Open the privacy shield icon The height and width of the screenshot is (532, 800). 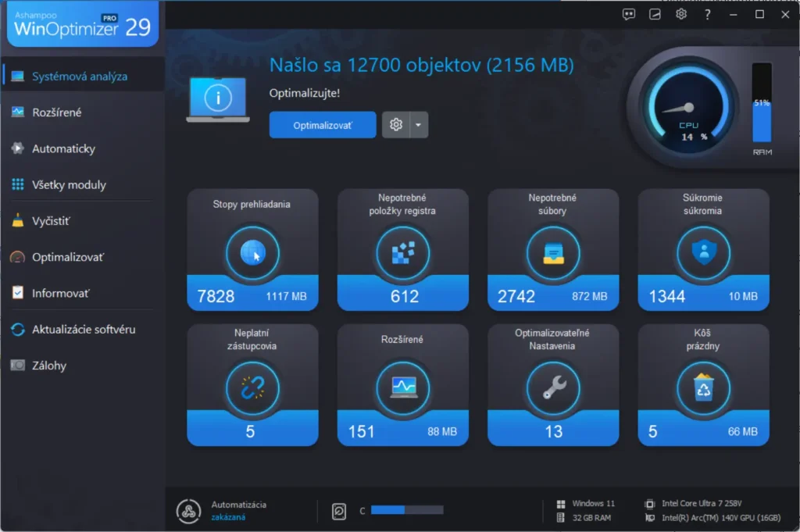pos(704,253)
